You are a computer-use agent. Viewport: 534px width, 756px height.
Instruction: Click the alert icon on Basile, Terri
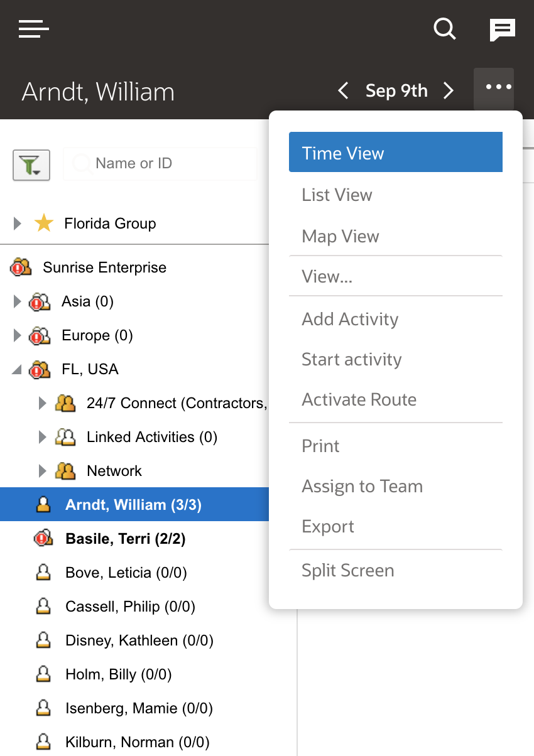pyautogui.click(x=42, y=538)
